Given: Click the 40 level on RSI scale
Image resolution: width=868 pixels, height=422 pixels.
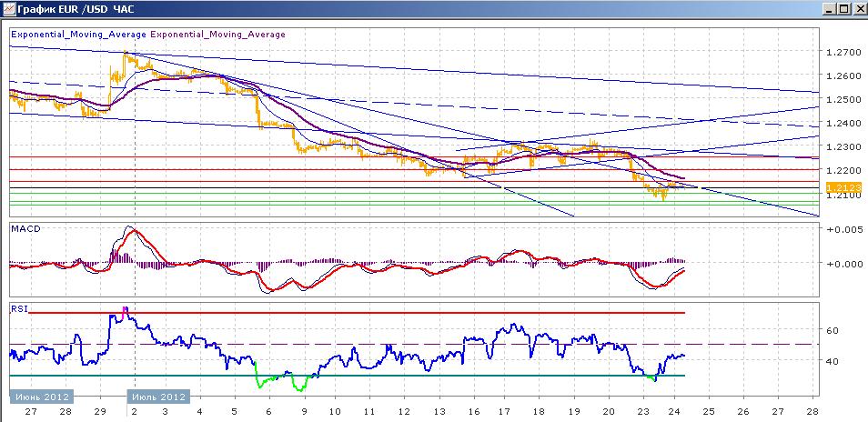Looking at the screenshot, I should click(832, 361).
